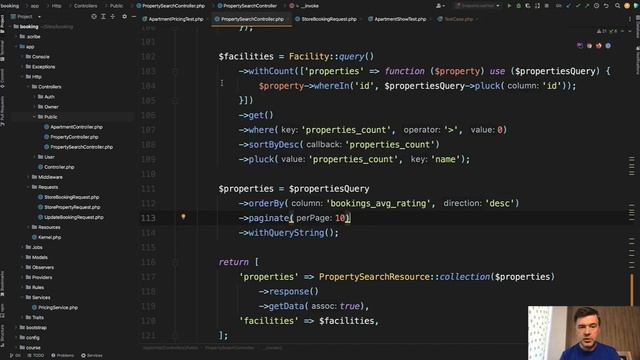640x360 pixels.
Task: Switch to StoreBookingRequest.php tab
Action: (x=326, y=19)
